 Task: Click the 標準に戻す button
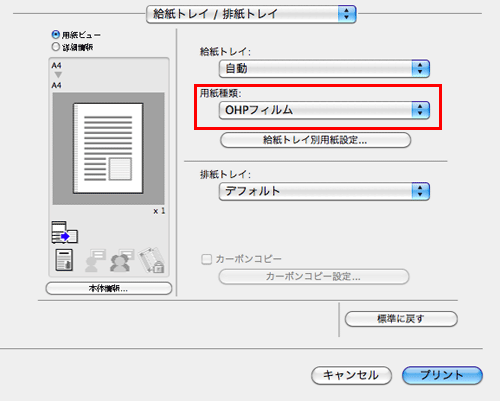pyautogui.click(x=401, y=319)
